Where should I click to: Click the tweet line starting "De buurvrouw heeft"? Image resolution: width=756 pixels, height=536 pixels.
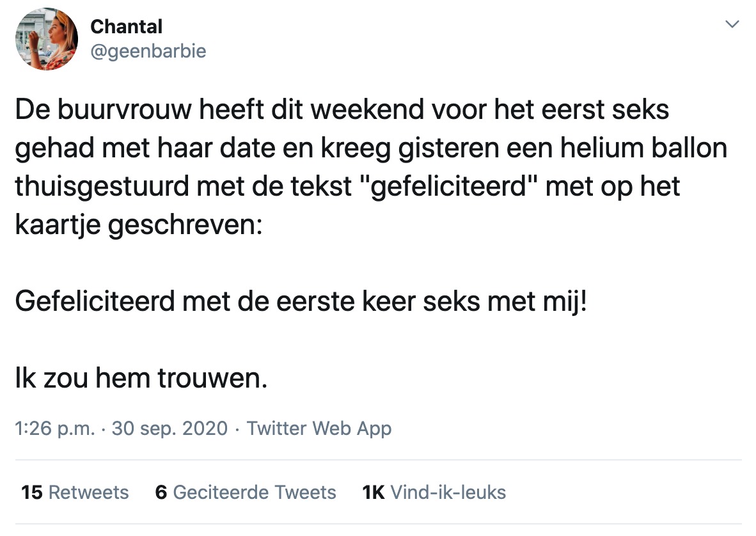pyautogui.click(x=342, y=109)
